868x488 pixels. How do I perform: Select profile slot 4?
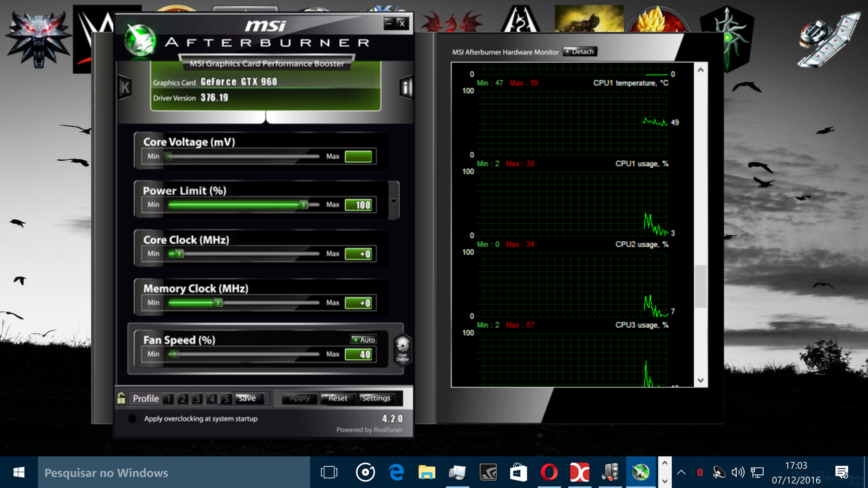click(x=211, y=399)
